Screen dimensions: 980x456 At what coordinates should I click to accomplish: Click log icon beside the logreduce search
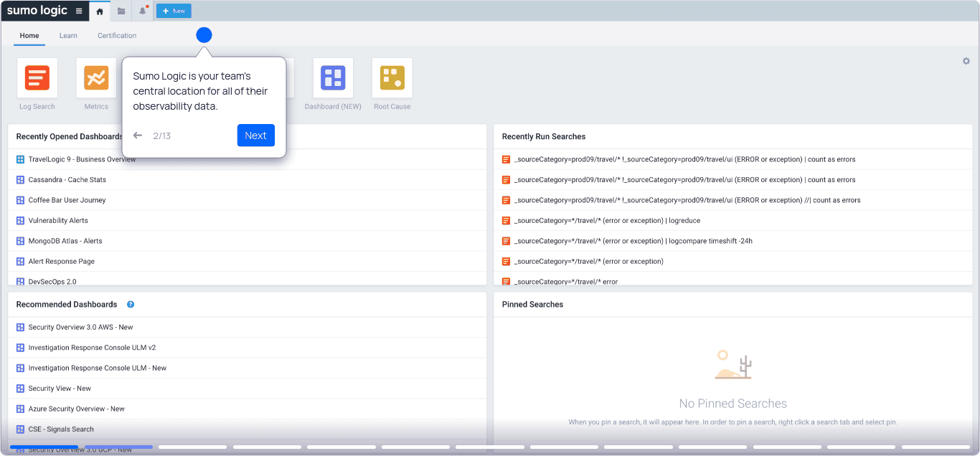pos(506,221)
